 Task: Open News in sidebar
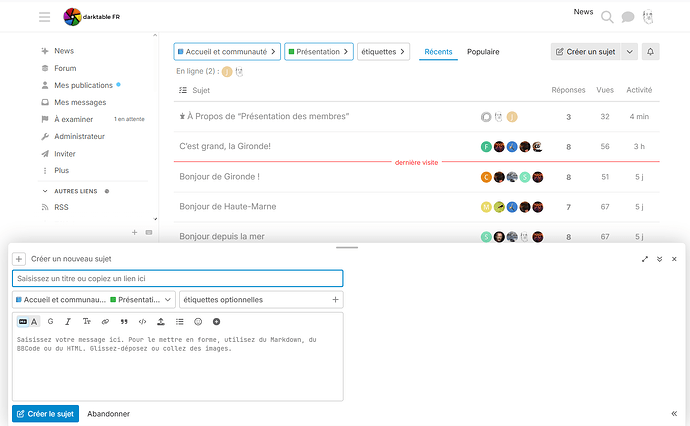pos(64,51)
